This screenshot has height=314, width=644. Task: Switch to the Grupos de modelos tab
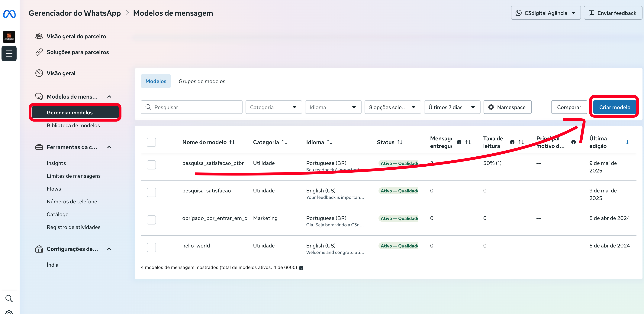(x=202, y=81)
